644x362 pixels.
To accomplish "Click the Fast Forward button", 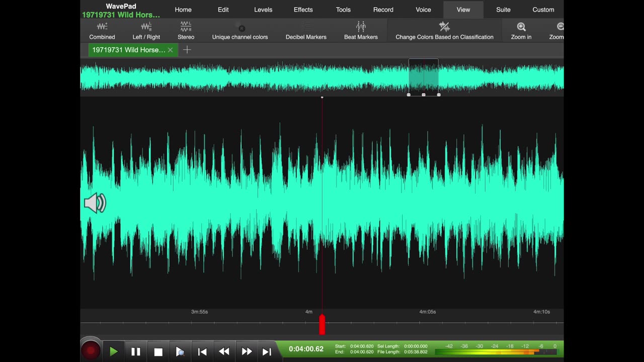I will [247, 351].
